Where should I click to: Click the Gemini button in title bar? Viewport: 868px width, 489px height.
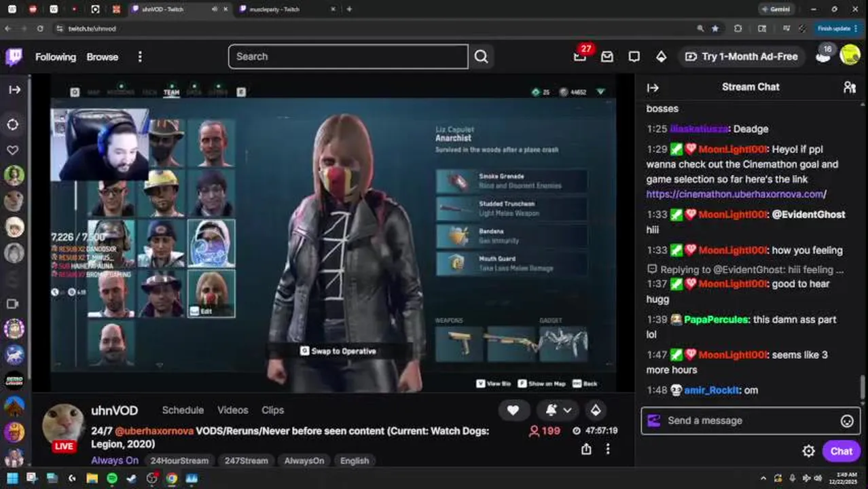point(776,10)
